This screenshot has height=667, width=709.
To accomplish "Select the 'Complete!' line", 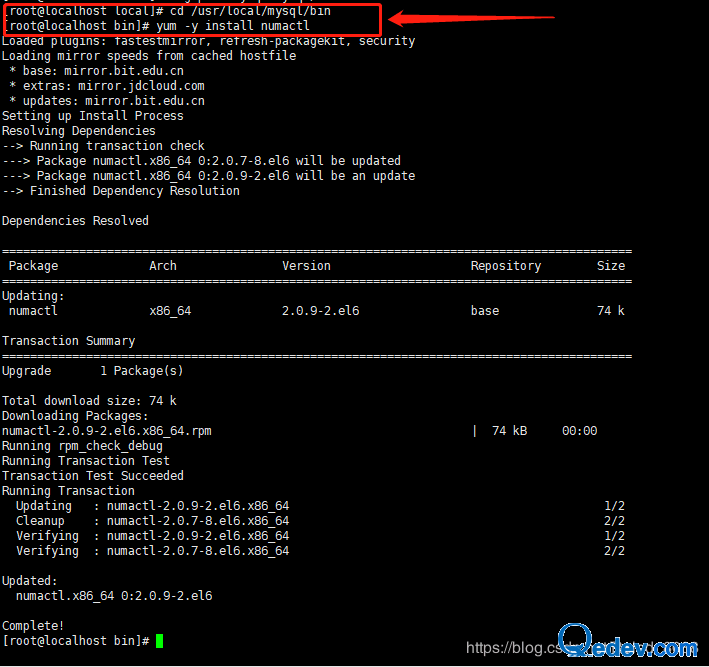I will pyautogui.click(x=33, y=626).
